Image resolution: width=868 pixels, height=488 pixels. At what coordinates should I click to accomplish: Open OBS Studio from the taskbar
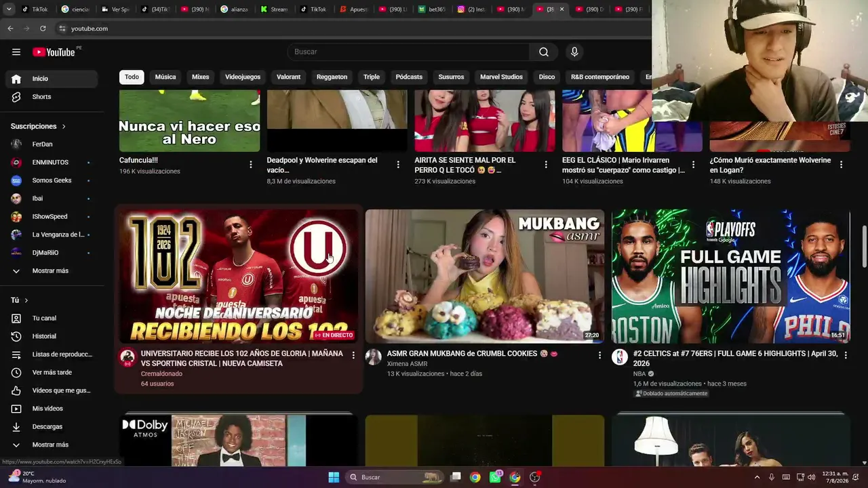click(x=535, y=477)
